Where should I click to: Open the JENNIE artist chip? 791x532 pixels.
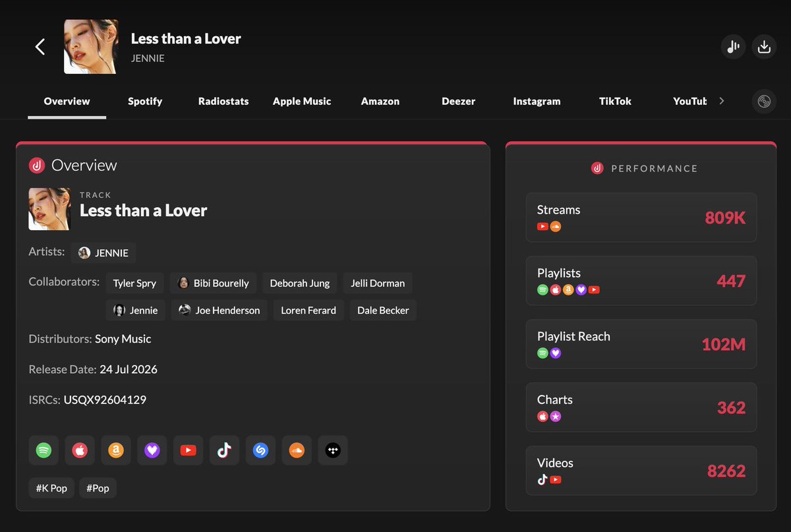103,252
